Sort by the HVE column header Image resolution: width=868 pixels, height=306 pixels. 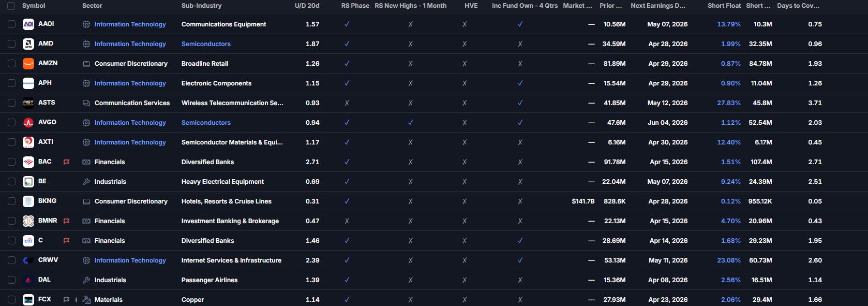471,6
